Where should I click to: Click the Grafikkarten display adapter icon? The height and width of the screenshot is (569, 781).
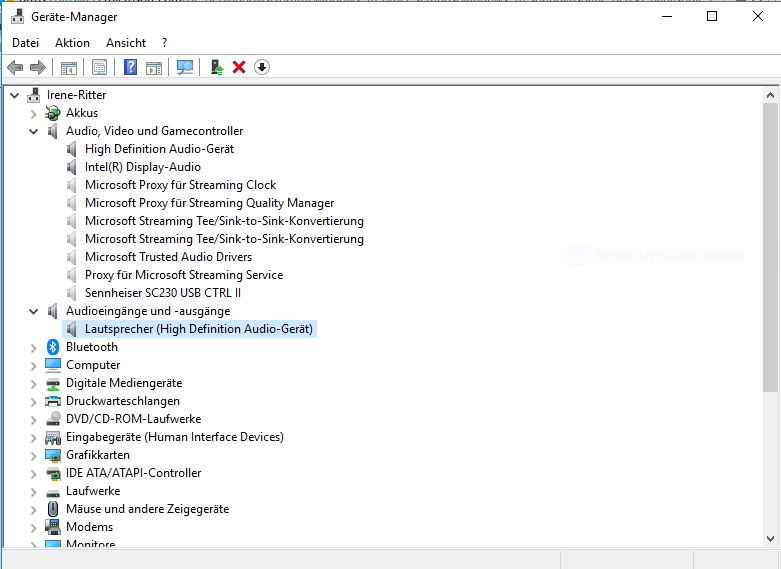[53, 455]
